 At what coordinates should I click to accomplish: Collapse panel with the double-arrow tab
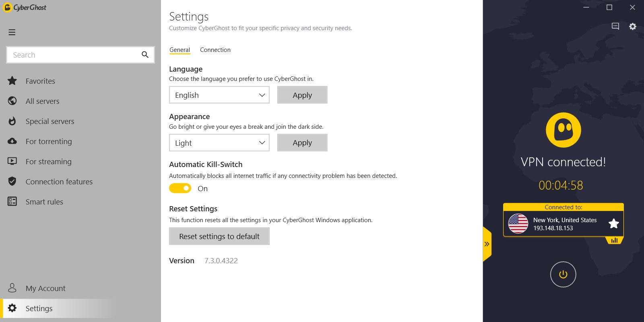pos(487,244)
